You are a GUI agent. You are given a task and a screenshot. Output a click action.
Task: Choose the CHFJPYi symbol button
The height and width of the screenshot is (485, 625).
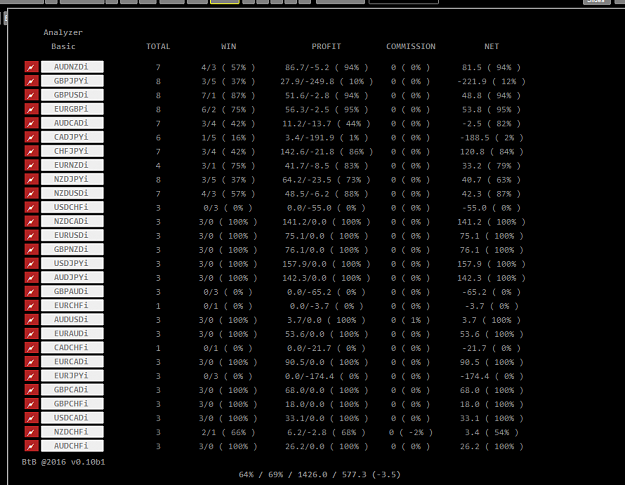[72, 151]
